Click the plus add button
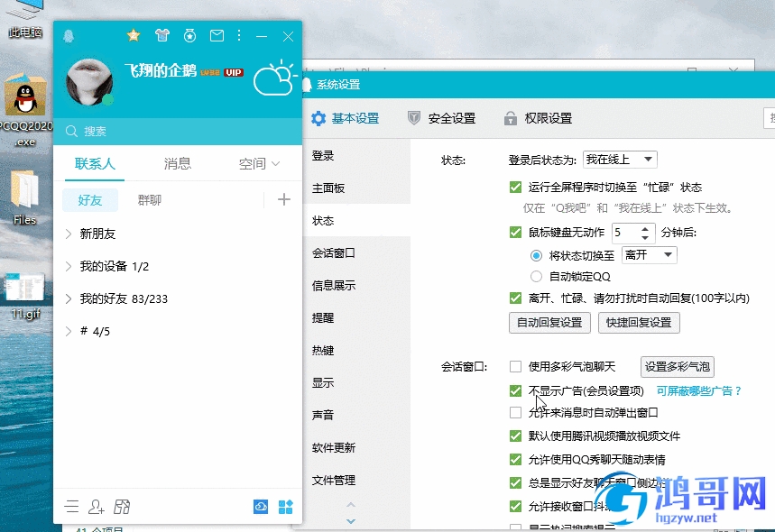The height and width of the screenshot is (532, 775). (283, 199)
